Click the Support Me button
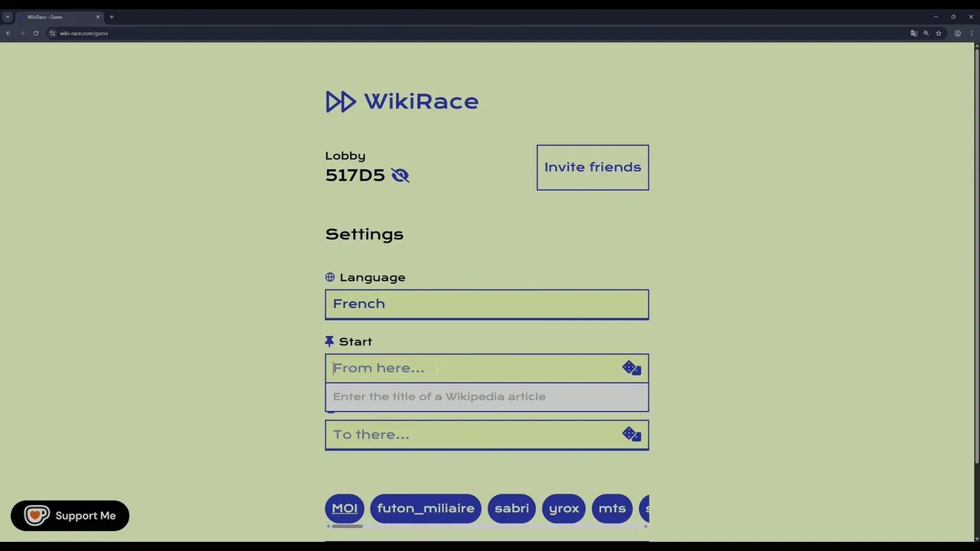Viewport: 980px width, 551px height. [70, 516]
